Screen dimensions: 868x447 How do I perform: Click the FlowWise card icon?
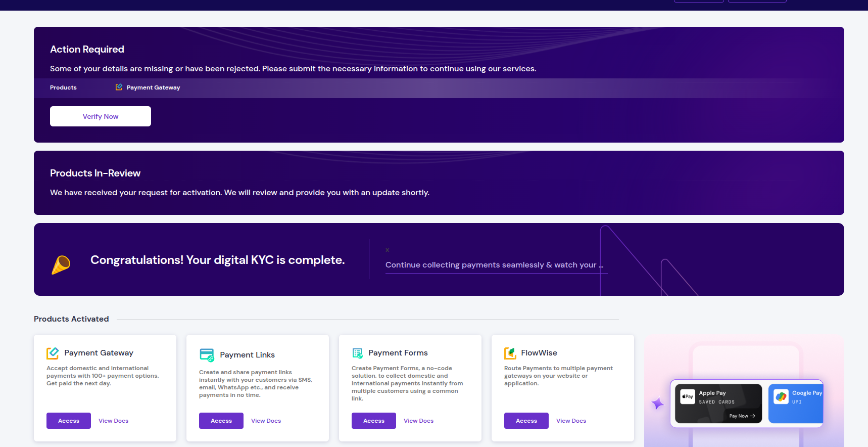(510, 353)
